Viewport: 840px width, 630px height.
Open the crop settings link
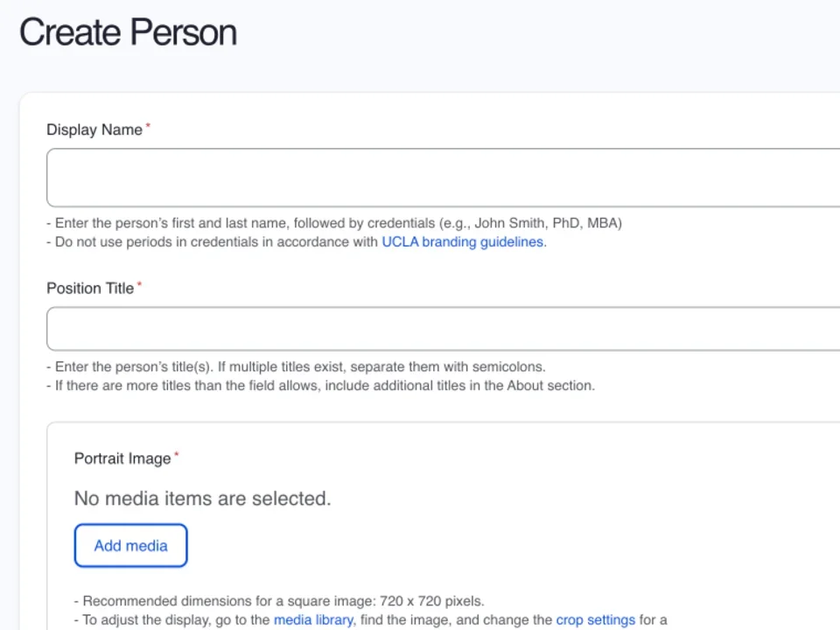[x=595, y=619]
